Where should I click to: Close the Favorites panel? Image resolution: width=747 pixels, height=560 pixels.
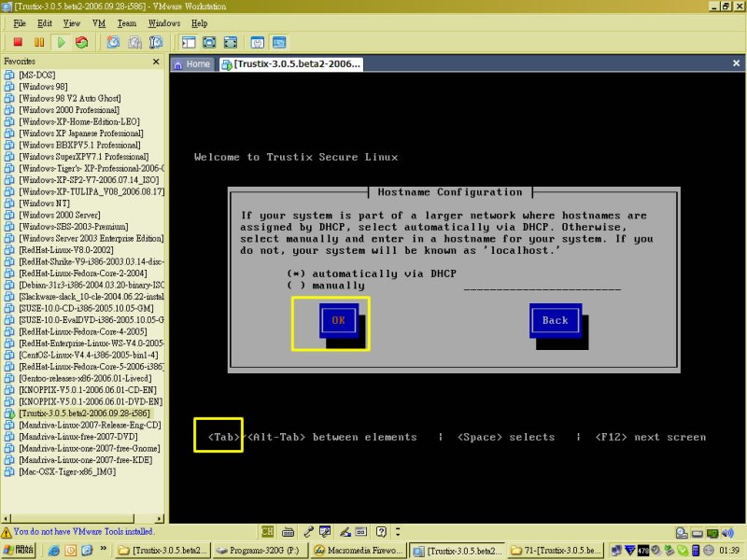point(156,62)
